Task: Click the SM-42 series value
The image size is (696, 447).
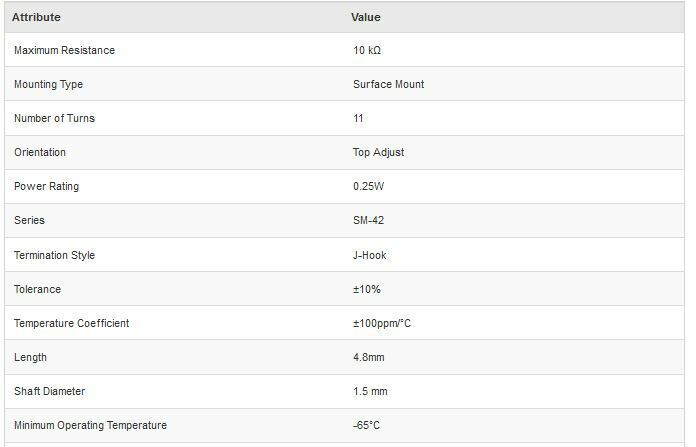Action: (x=368, y=220)
